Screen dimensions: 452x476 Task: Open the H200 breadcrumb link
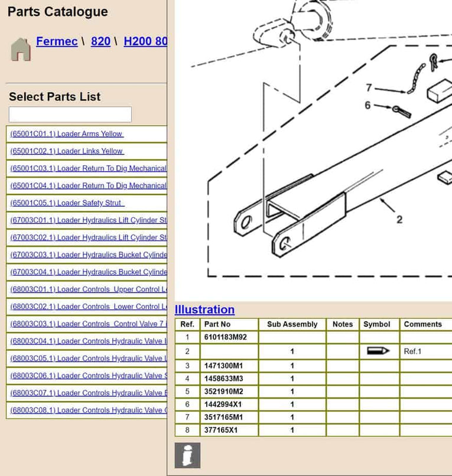(x=145, y=41)
